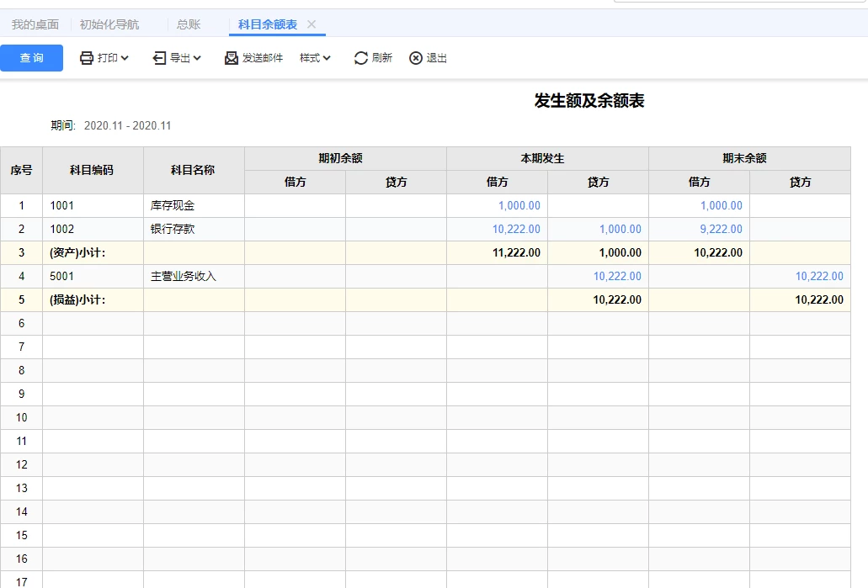
Task: Switch to the 我的桌面 tab
Action: (35, 24)
